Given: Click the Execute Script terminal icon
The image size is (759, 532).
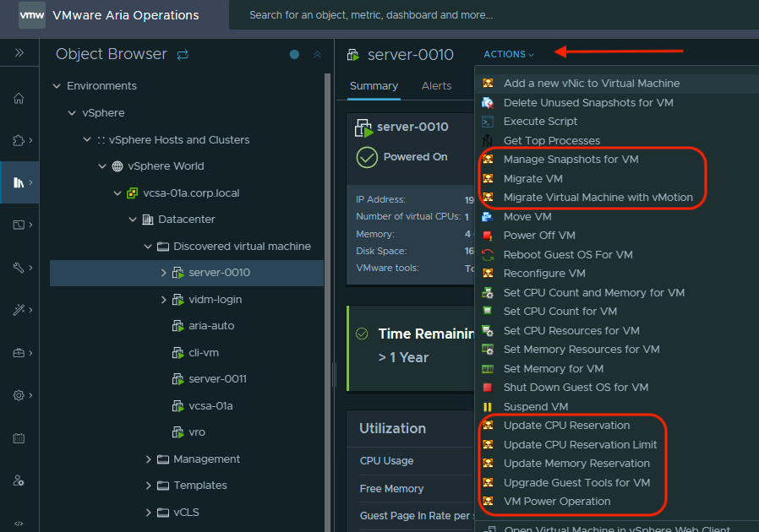Looking at the screenshot, I should (x=488, y=122).
